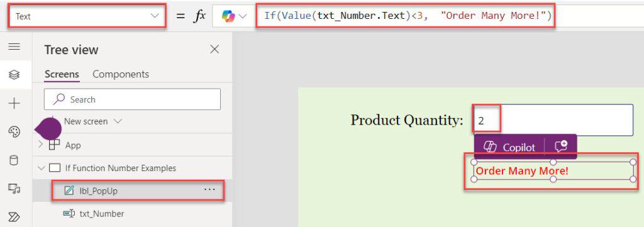Click the magnifier icon in Search box
644x227 pixels.
(60, 99)
